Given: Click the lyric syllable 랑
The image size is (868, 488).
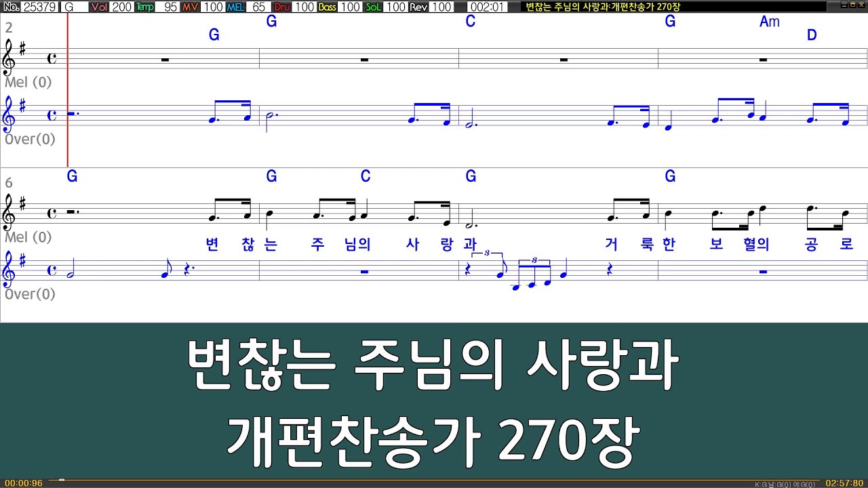Looking at the screenshot, I should coord(447,245).
